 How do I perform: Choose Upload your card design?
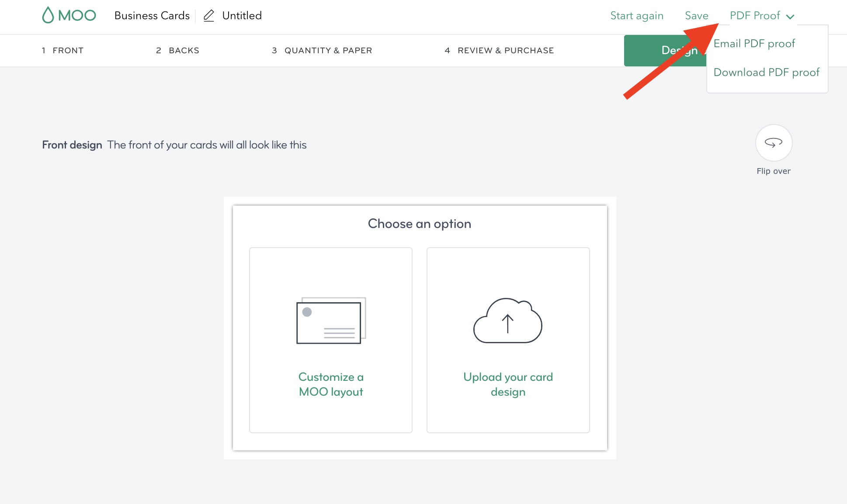coord(508,384)
